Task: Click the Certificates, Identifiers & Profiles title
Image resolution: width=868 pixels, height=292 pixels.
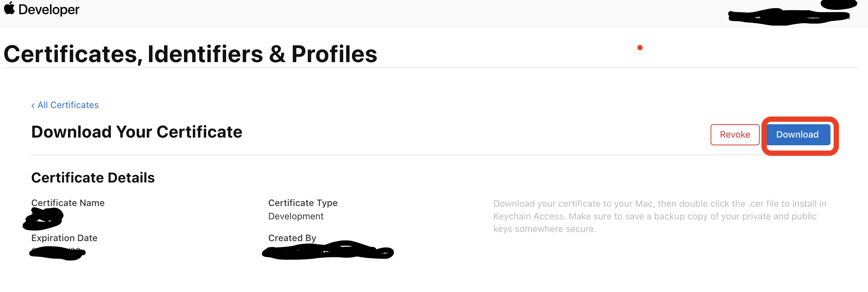Action: coord(190,54)
